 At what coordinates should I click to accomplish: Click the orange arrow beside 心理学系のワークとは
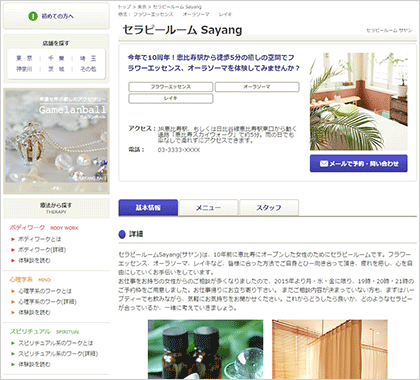pos(13,291)
